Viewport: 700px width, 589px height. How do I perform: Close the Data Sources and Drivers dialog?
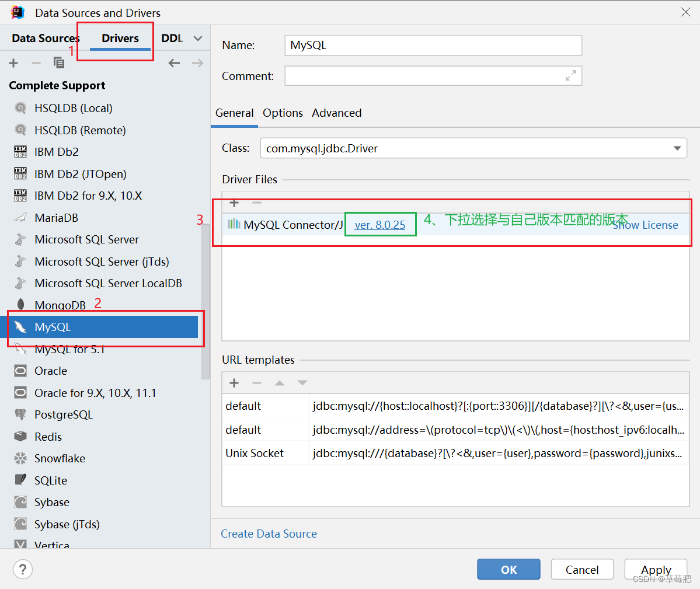(685, 12)
